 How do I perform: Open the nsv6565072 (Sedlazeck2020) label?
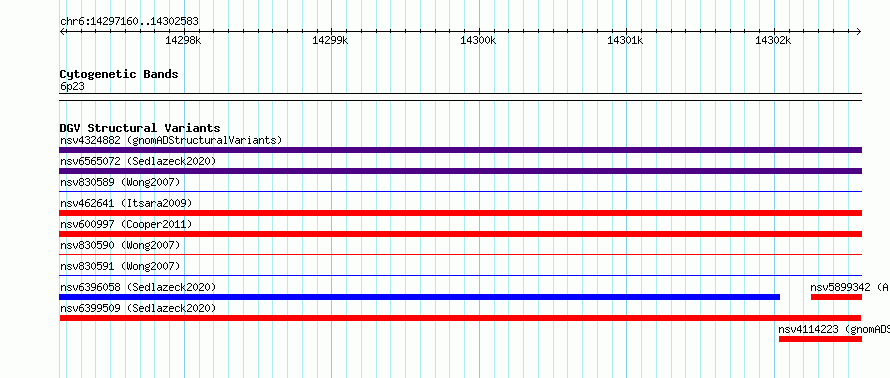point(138,161)
